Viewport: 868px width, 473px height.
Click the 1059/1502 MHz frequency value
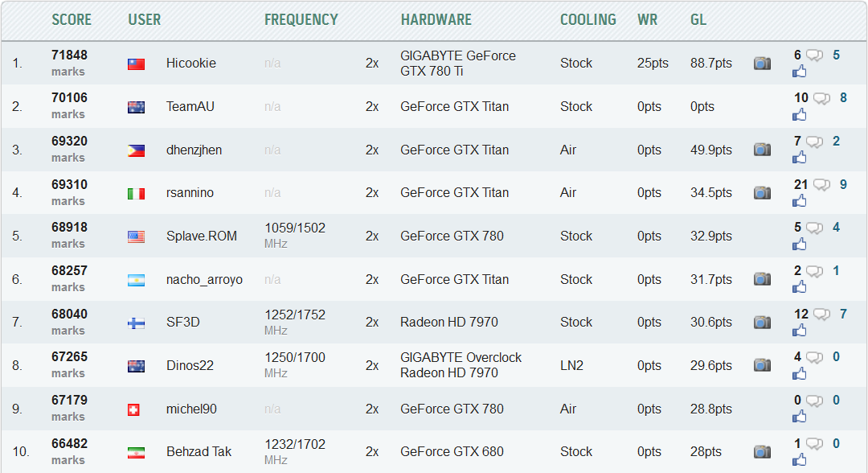click(294, 236)
